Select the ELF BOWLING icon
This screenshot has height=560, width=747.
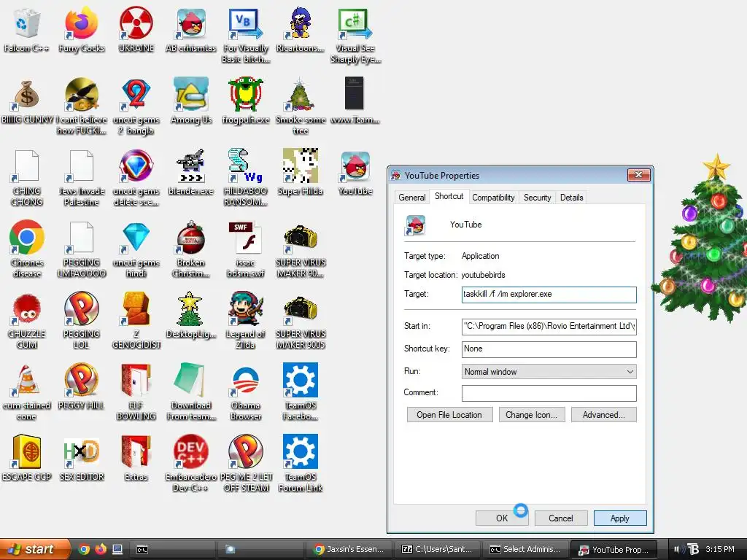click(136, 380)
